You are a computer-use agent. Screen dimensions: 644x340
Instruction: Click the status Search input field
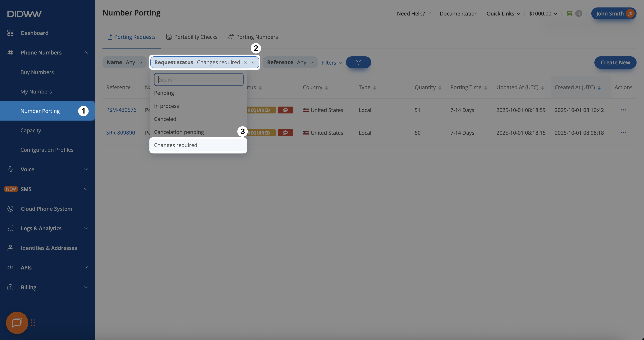point(198,80)
